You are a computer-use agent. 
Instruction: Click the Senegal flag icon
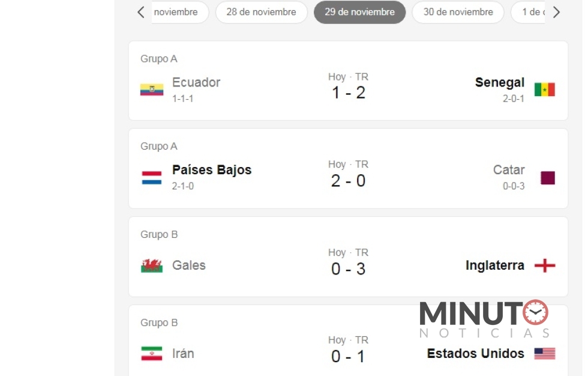pyautogui.click(x=545, y=90)
